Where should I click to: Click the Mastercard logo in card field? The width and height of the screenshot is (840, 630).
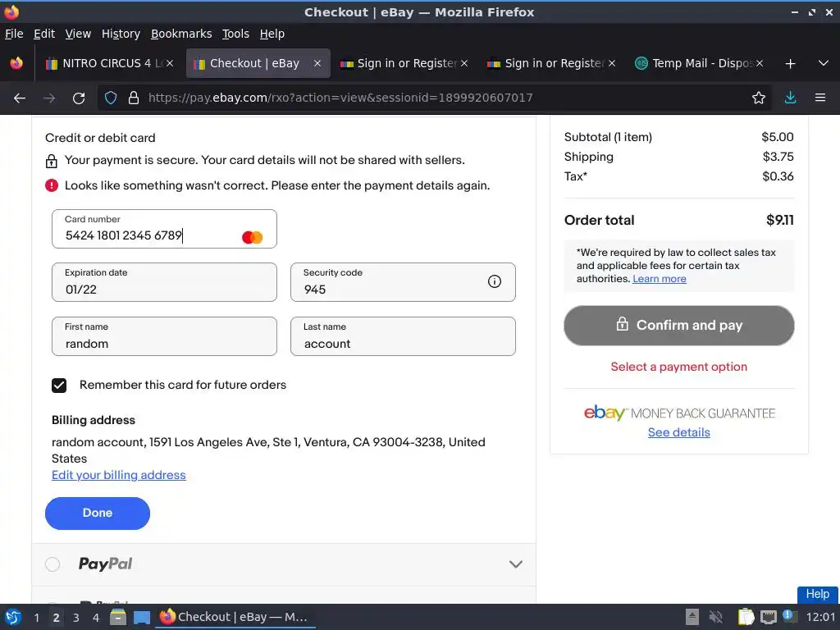point(253,237)
